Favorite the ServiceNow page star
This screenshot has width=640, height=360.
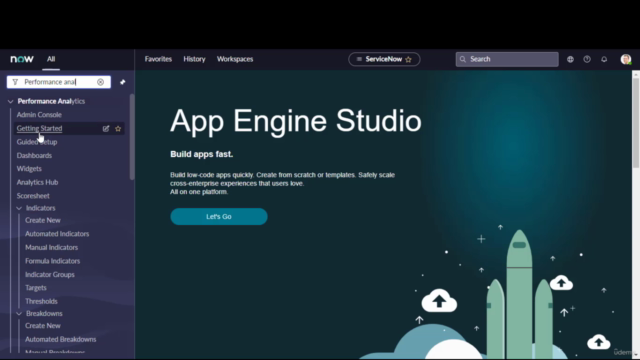(x=409, y=60)
